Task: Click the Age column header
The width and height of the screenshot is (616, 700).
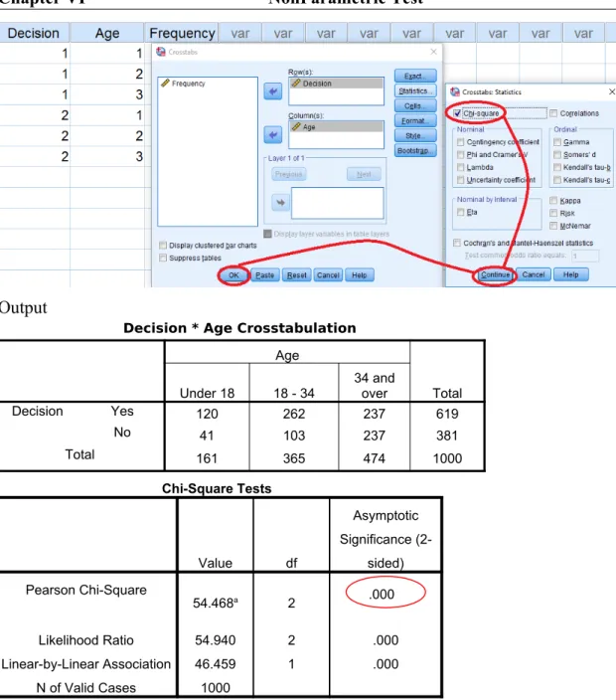Action: click(x=107, y=33)
